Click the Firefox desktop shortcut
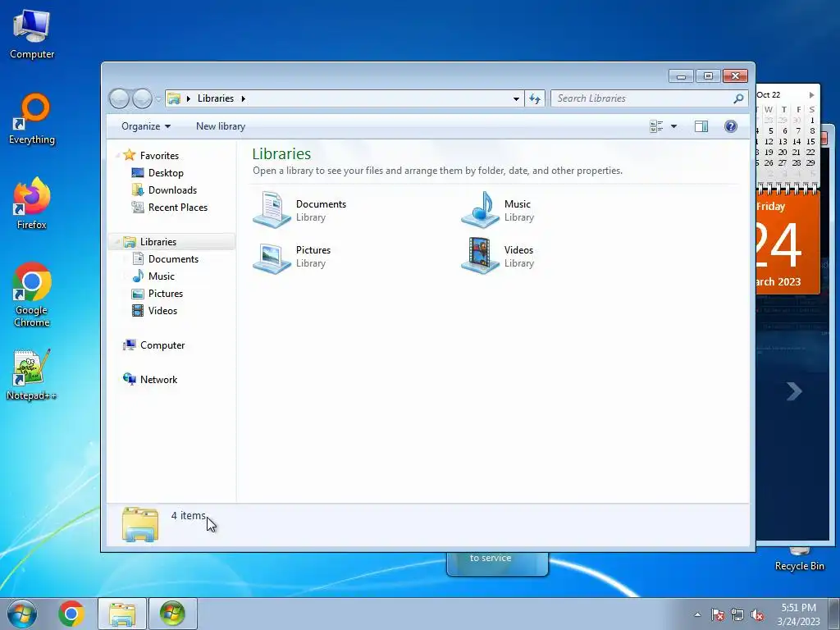The height and width of the screenshot is (630, 840). pyautogui.click(x=32, y=203)
